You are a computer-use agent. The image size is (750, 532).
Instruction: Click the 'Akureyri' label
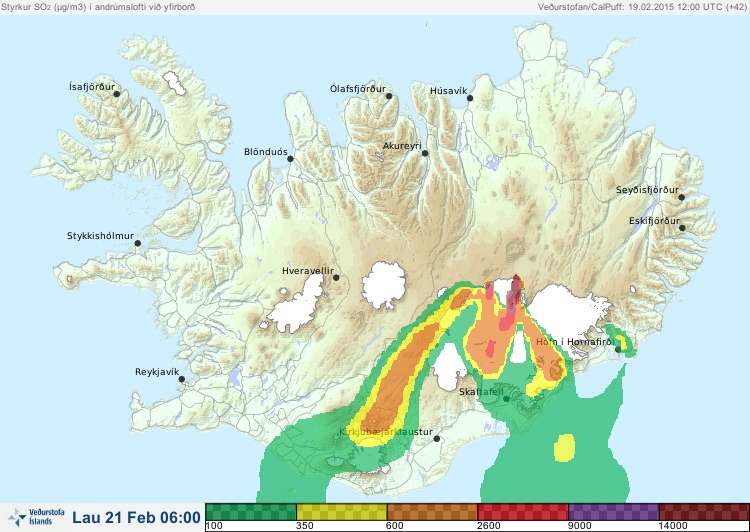402,146
